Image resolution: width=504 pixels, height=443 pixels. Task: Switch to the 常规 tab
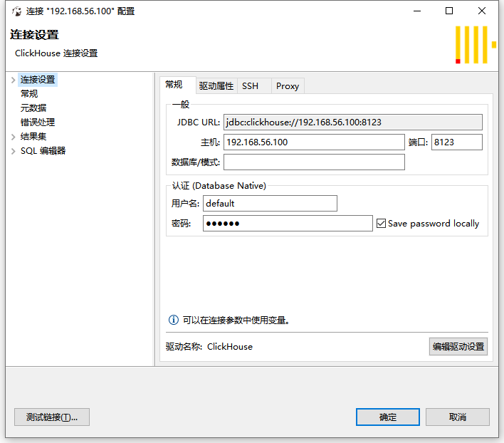(178, 85)
